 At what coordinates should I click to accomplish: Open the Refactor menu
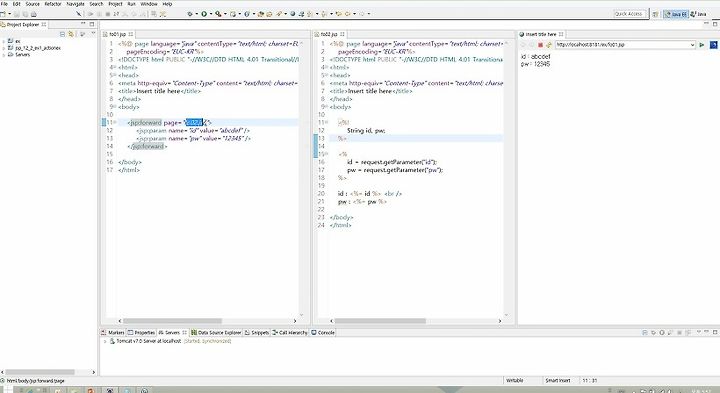53,4
